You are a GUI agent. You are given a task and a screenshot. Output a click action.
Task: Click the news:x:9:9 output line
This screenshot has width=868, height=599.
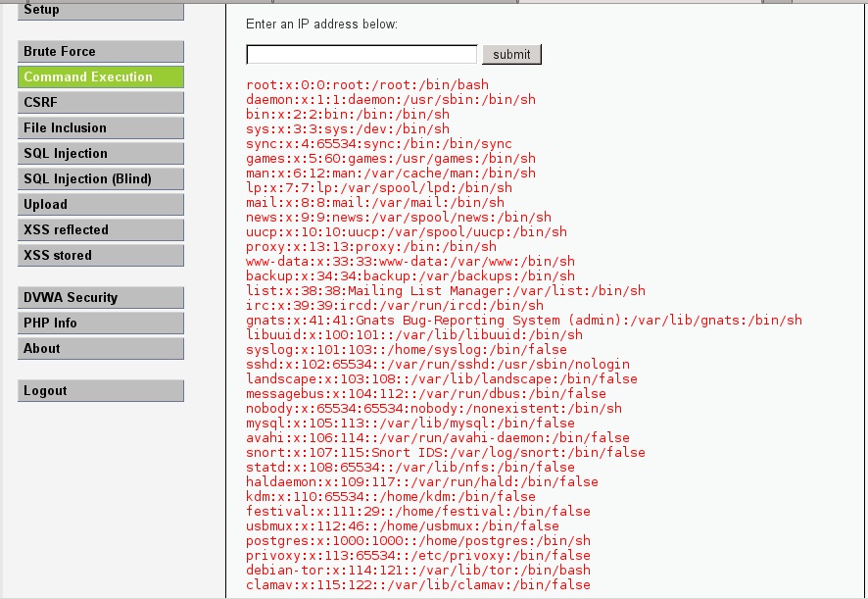(x=399, y=218)
